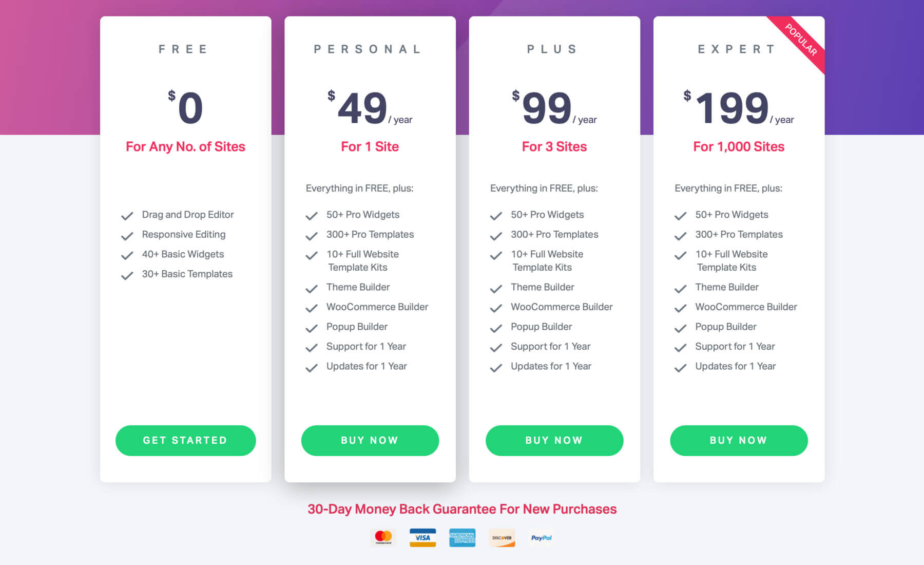Click Get Started on the Free plan
The image size is (924, 565).
185,440
